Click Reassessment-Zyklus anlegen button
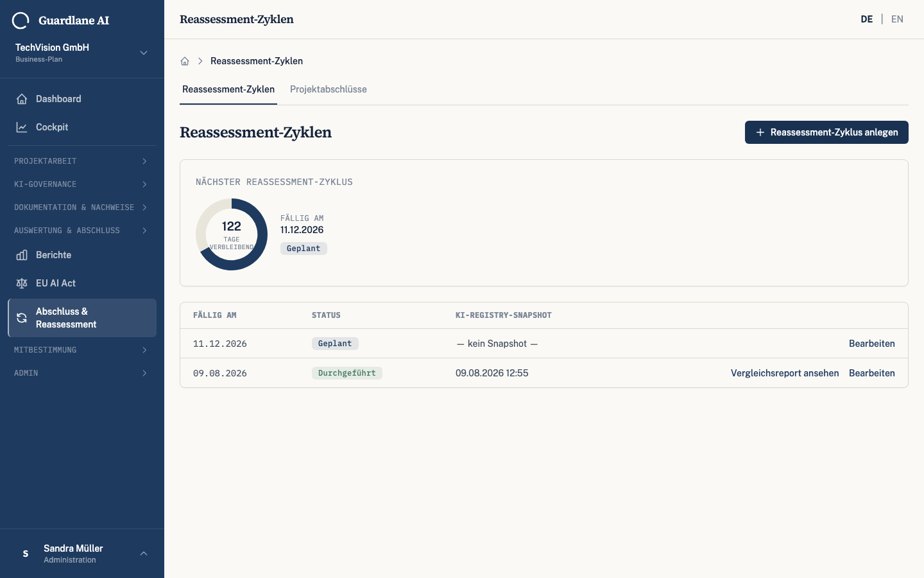 click(x=826, y=132)
